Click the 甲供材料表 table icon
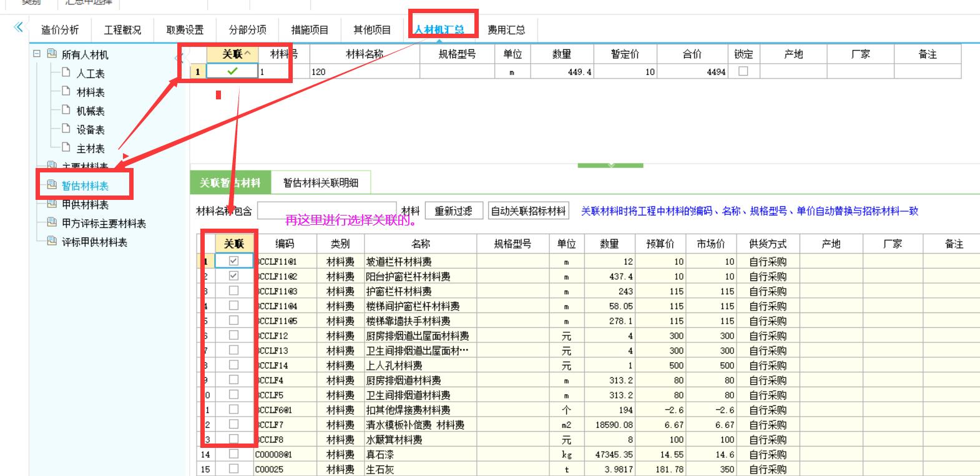980x476 pixels. tap(52, 204)
